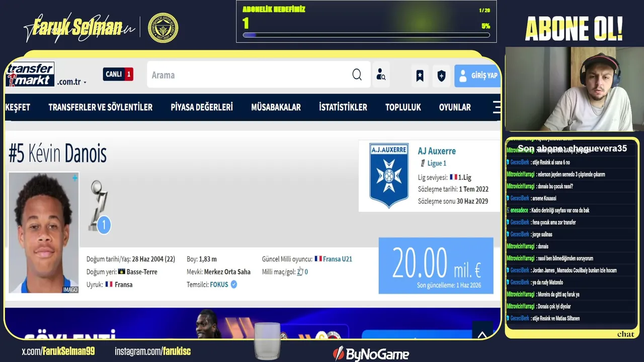
Task: Click the instagram.com/farukisc handle
Action: 153,351
